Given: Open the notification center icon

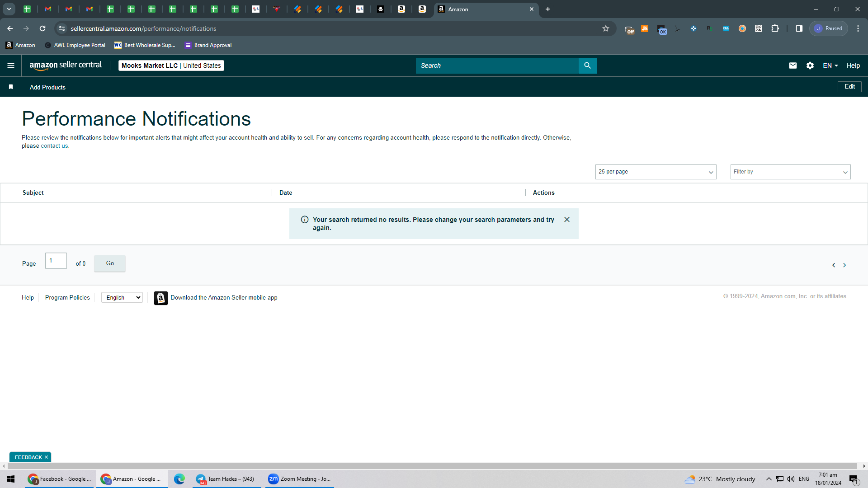Looking at the screenshot, I should 854,479.
